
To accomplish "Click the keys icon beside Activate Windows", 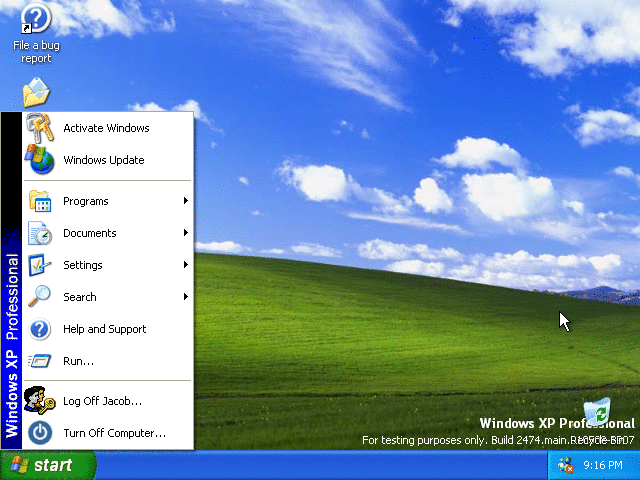I will (x=40, y=128).
